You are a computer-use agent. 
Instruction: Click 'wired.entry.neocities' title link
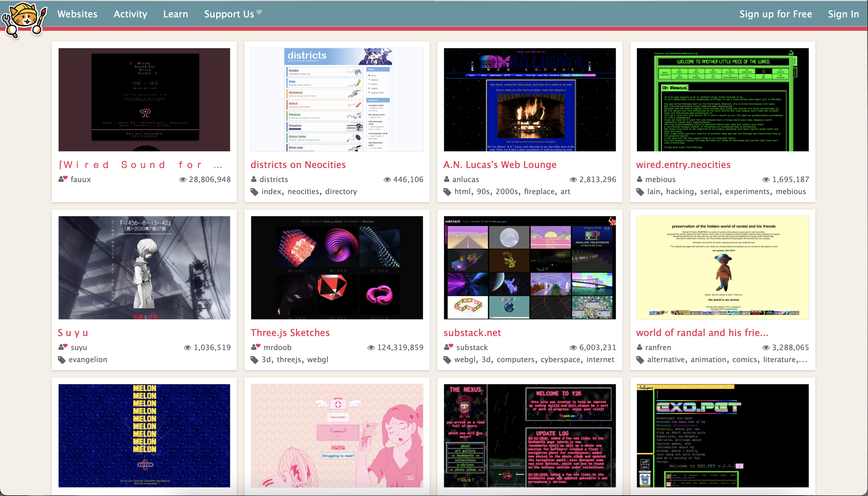point(683,165)
